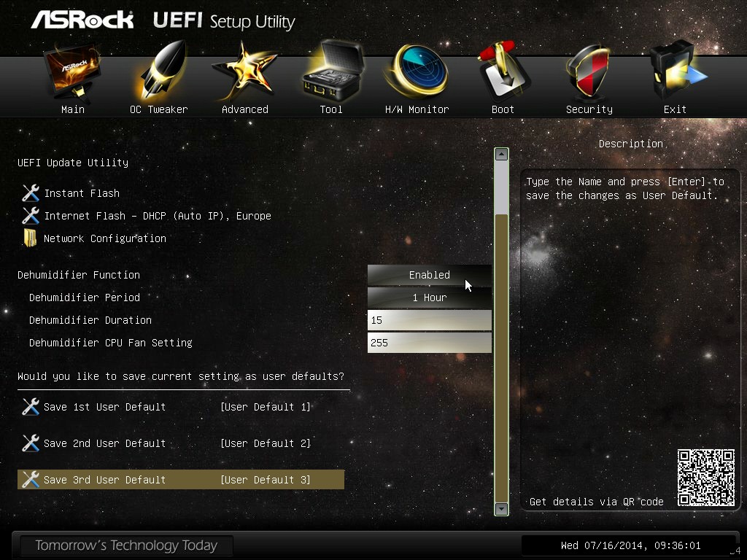Open Network Configuration
Image resolution: width=747 pixels, height=560 pixels.
[x=105, y=238]
